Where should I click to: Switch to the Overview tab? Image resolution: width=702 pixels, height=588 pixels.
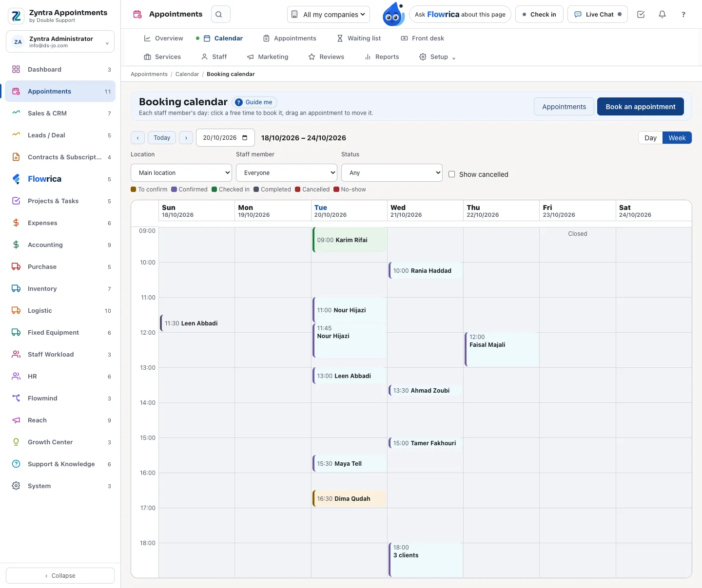[x=164, y=38]
